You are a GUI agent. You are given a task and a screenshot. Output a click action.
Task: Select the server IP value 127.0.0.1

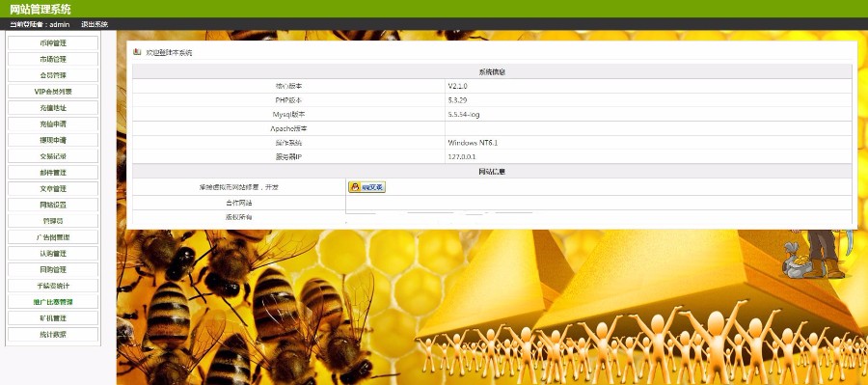462,156
